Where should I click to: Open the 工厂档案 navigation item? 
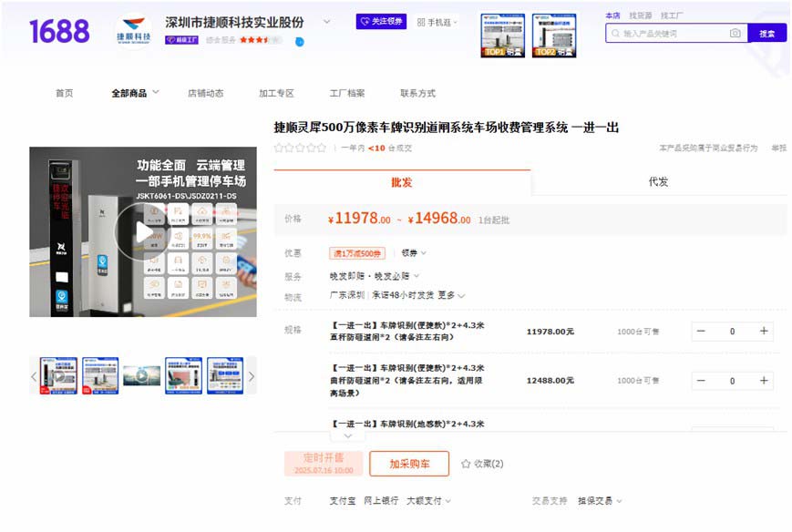coord(346,93)
